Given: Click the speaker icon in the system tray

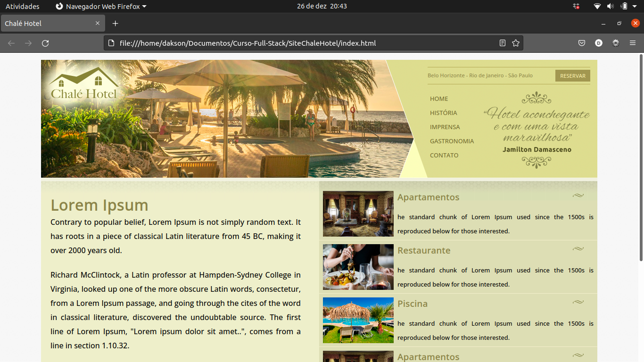Looking at the screenshot, I should (610, 6).
